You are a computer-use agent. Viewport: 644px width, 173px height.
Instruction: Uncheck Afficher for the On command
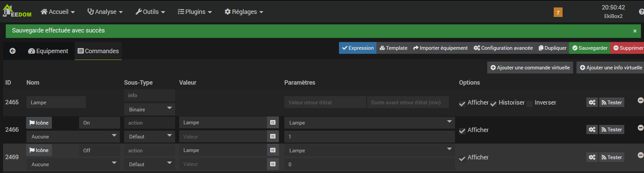pyautogui.click(x=462, y=131)
